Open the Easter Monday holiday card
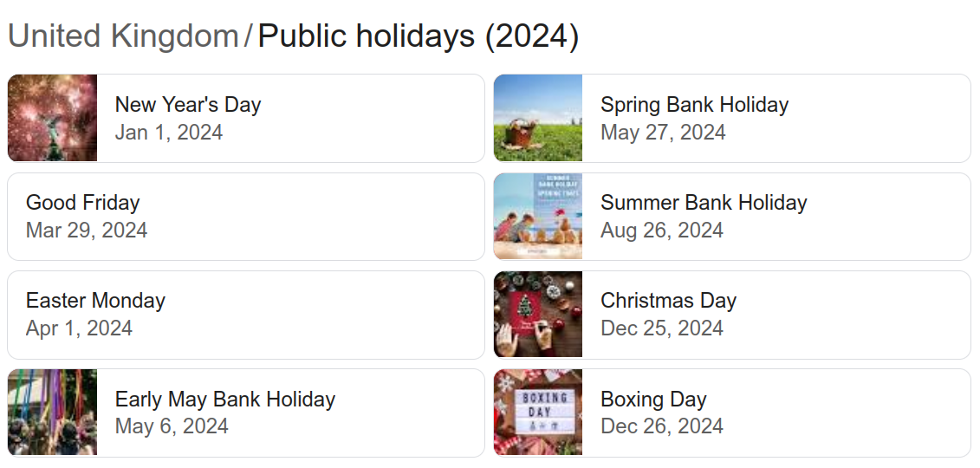This screenshot has width=980, height=468. pos(245,315)
